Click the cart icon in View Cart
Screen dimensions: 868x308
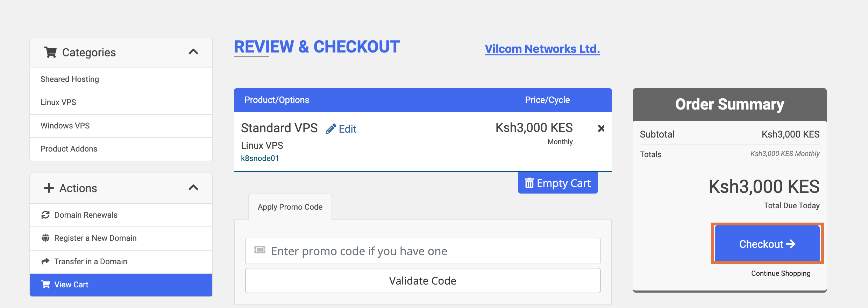pos(45,284)
